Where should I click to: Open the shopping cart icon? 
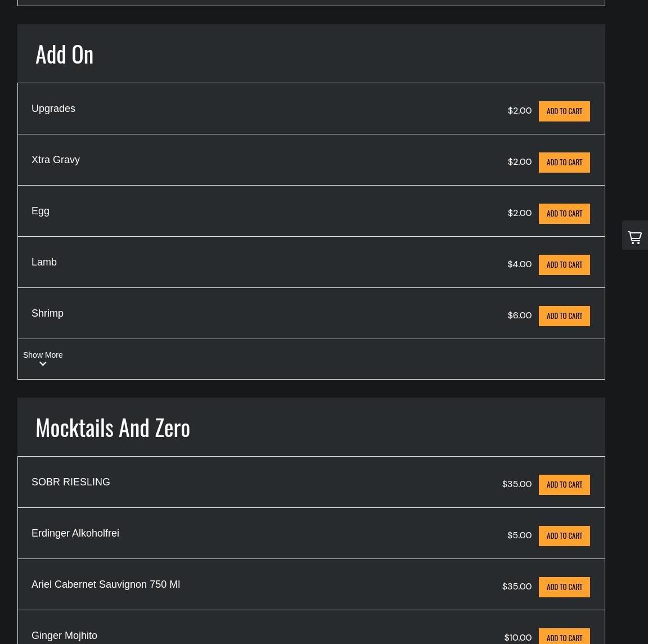pos(634,237)
